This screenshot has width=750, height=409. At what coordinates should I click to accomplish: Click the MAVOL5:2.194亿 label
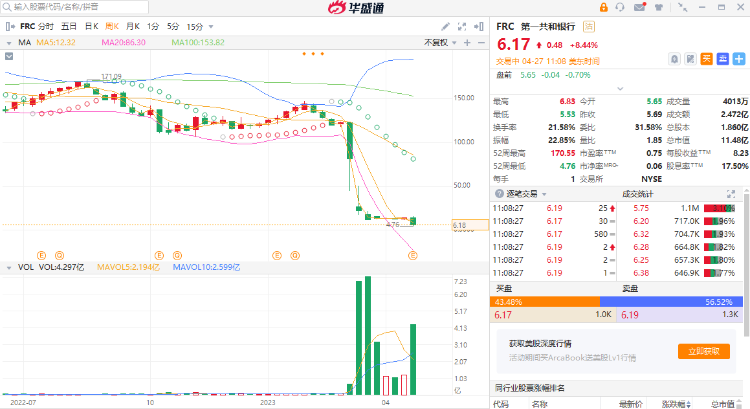click(128, 267)
